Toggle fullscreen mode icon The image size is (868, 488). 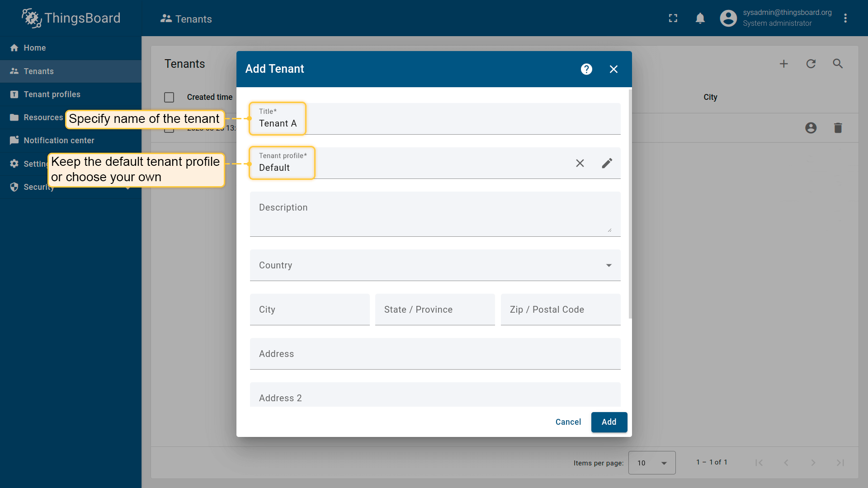[x=673, y=18]
